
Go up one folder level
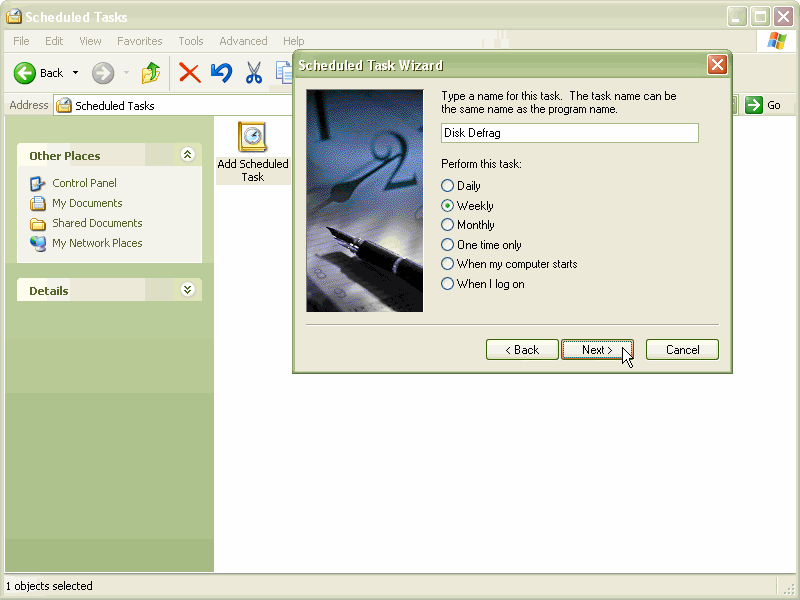[x=151, y=73]
